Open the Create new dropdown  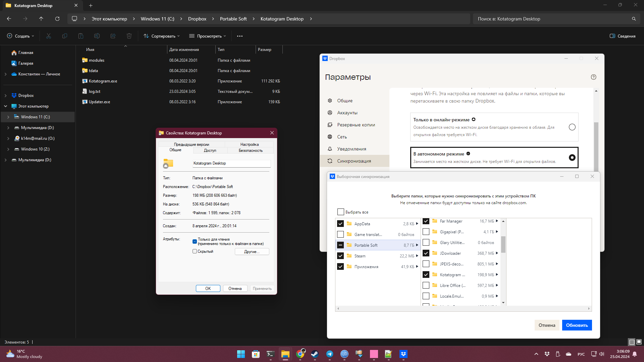coord(21,36)
